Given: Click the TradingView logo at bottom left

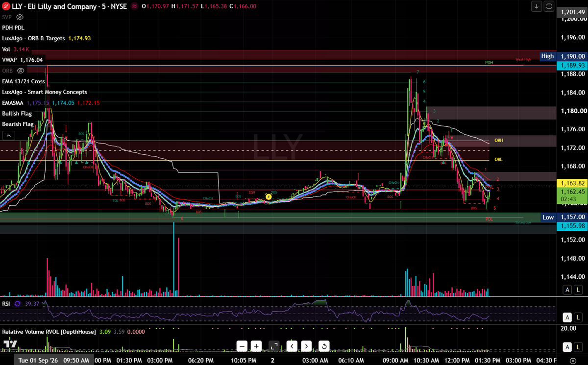Looking at the screenshot, I should (10, 345).
